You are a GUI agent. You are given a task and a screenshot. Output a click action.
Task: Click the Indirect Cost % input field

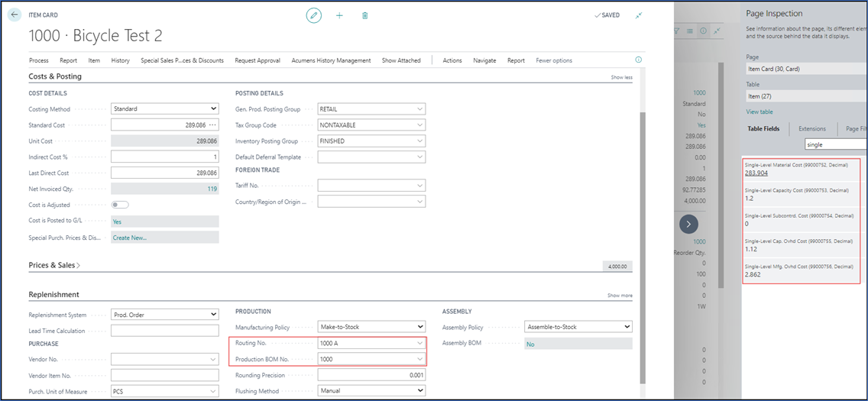pos(164,157)
